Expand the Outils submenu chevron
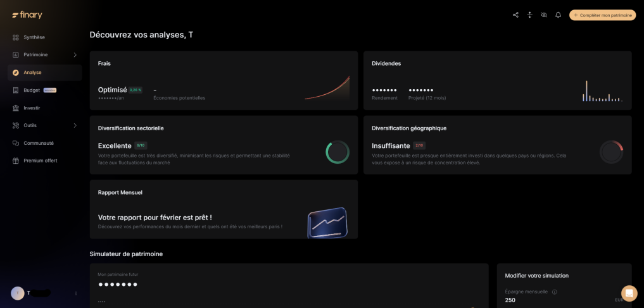This screenshot has height=308, width=644. 75,125
